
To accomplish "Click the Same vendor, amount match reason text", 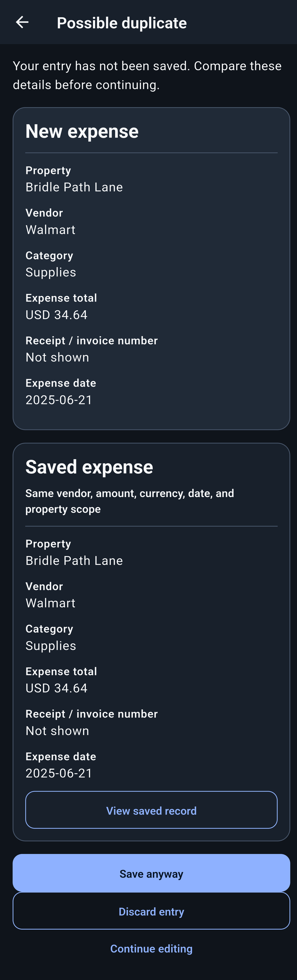I will pyautogui.click(x=129, y=501).
